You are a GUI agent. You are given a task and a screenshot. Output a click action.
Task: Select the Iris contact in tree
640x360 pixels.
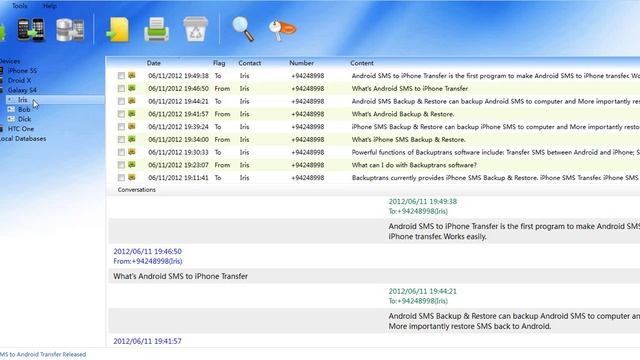point(22,100)
